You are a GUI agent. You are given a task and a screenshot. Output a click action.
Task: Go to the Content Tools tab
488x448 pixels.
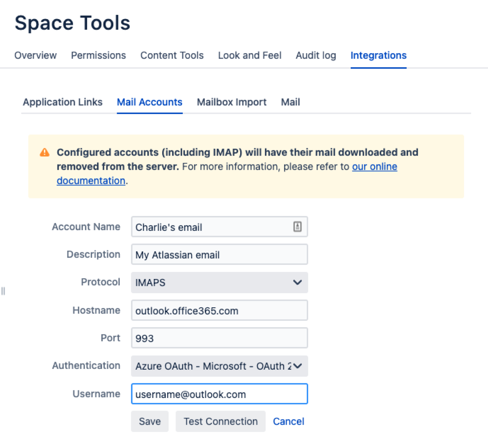tap(172, 55)
